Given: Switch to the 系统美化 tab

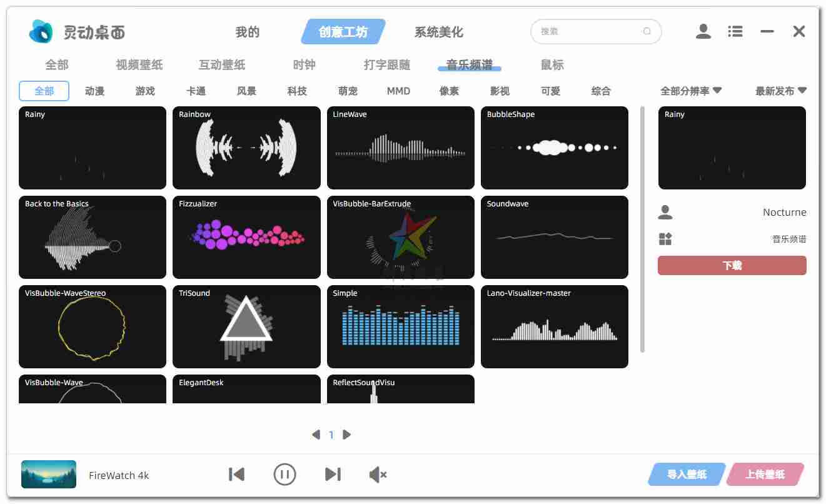Looking at the screenshot, I should [x=438, y=32].
